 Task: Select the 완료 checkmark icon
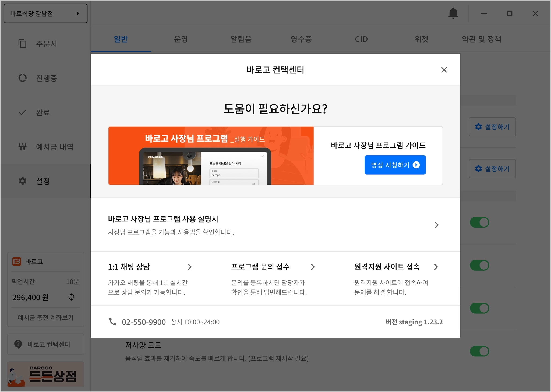[x=22, y=112]
